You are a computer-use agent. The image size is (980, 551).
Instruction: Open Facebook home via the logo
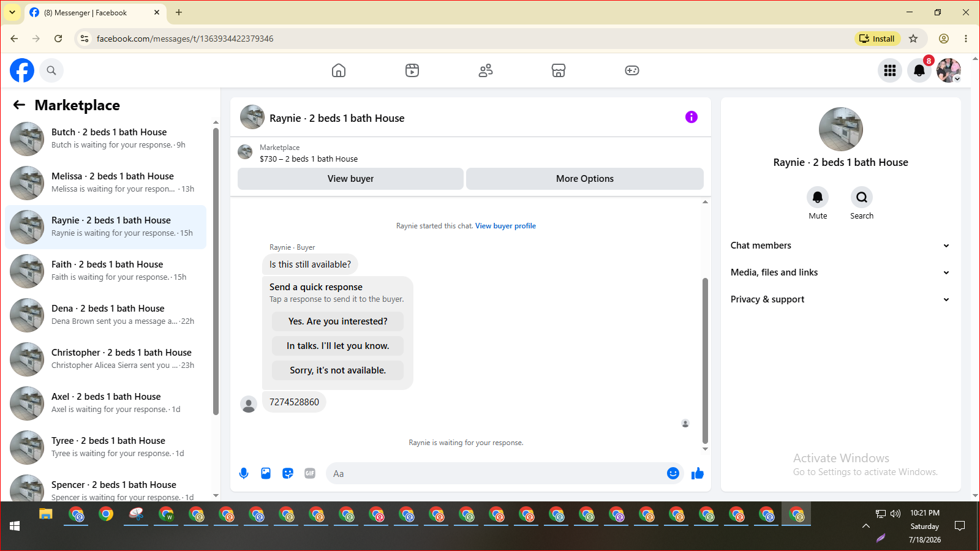22,70
